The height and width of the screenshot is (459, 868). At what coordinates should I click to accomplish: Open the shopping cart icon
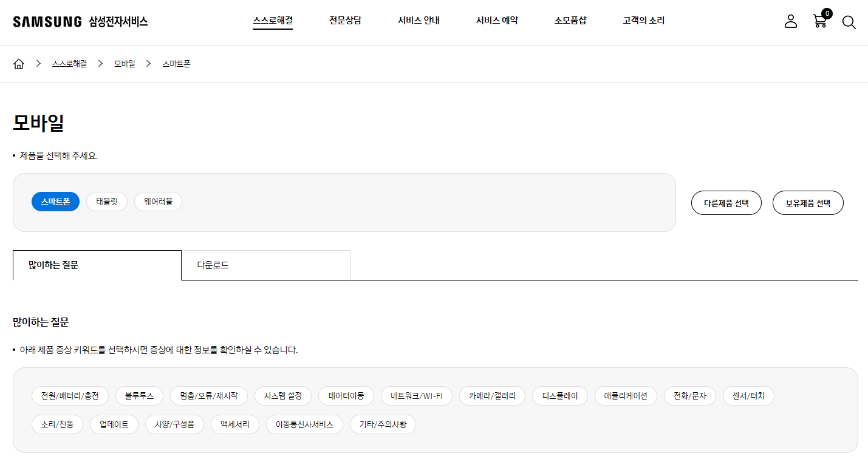819,22
